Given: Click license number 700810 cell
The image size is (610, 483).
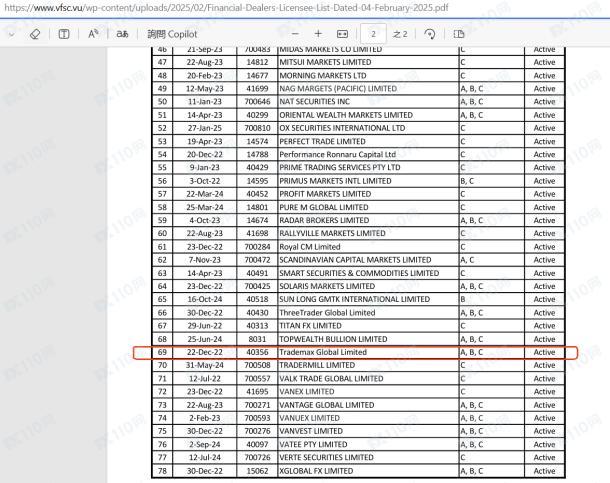Looking at the screenshot, I should pyautogui.click(x=257, y=128).
